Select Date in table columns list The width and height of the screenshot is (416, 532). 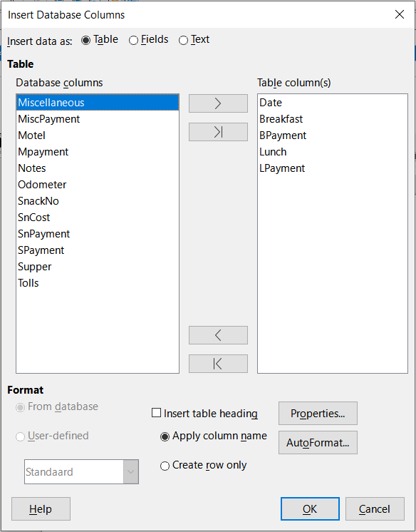[333, 103]
